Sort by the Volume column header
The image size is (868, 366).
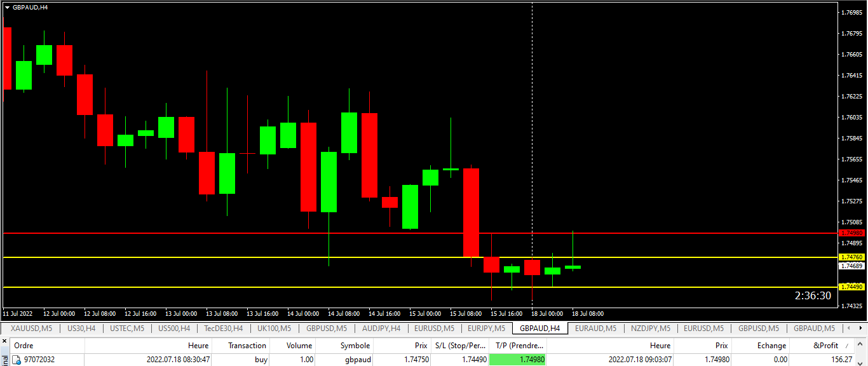tap(292, 346)
